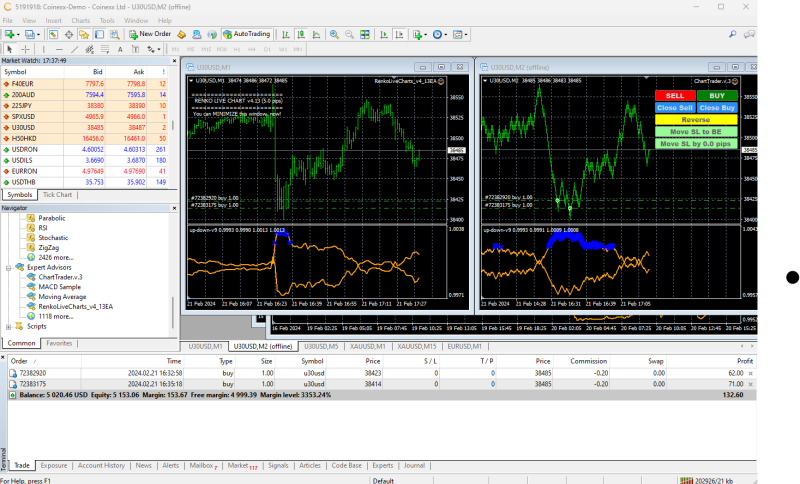Open the Charts menu
This screenshot has width=800, height=484.
81,20
